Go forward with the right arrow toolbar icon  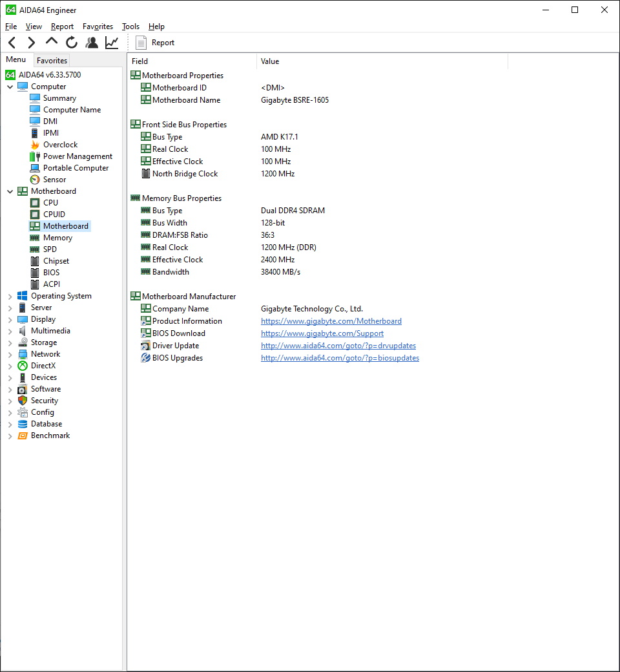pos(31,43)
